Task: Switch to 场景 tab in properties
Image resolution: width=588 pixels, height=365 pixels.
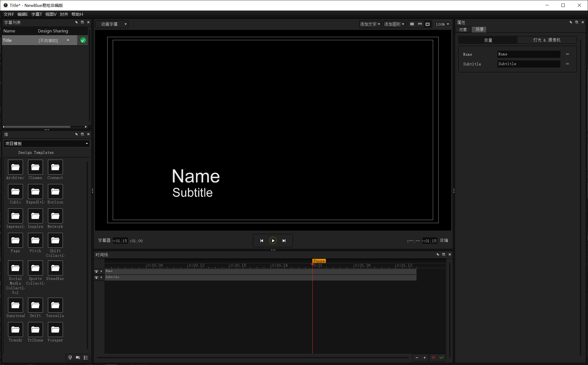Action: coord(479,29)
